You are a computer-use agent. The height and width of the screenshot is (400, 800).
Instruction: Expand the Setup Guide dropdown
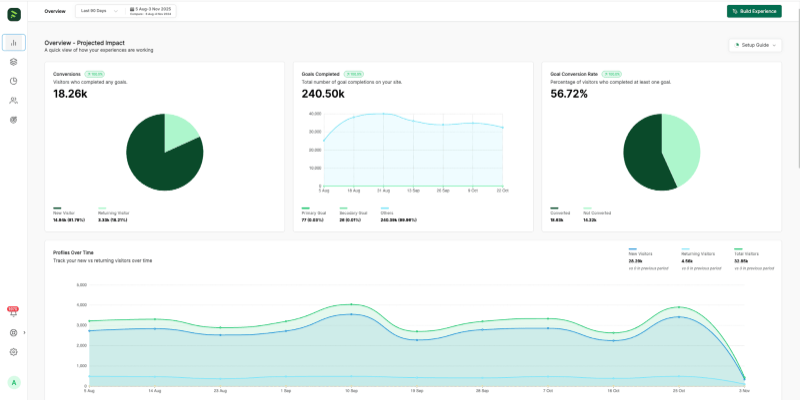(x=755, y=45)
